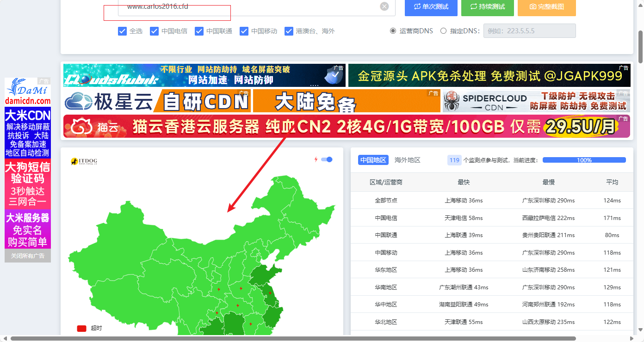Sort by the 区域/运营商 column header
Viewport: 644px width, 342px height.
[x=386, y=182]
